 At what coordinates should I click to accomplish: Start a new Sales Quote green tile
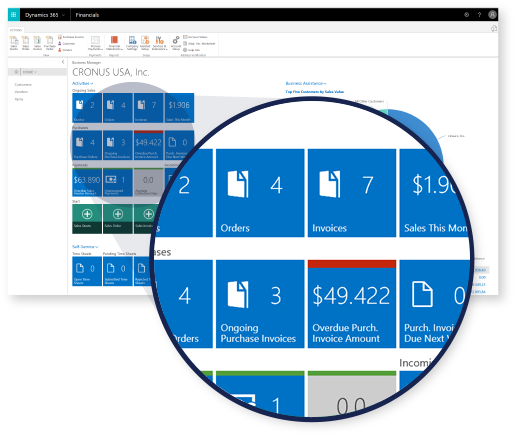(x=87, y=219)
